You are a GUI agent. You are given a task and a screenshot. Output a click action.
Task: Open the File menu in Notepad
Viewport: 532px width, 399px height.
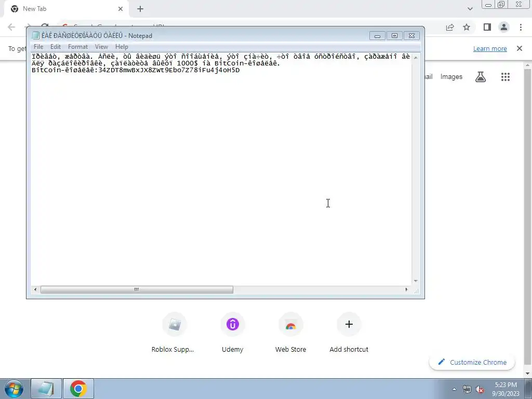pyautogui.click(x=38, y=46)
